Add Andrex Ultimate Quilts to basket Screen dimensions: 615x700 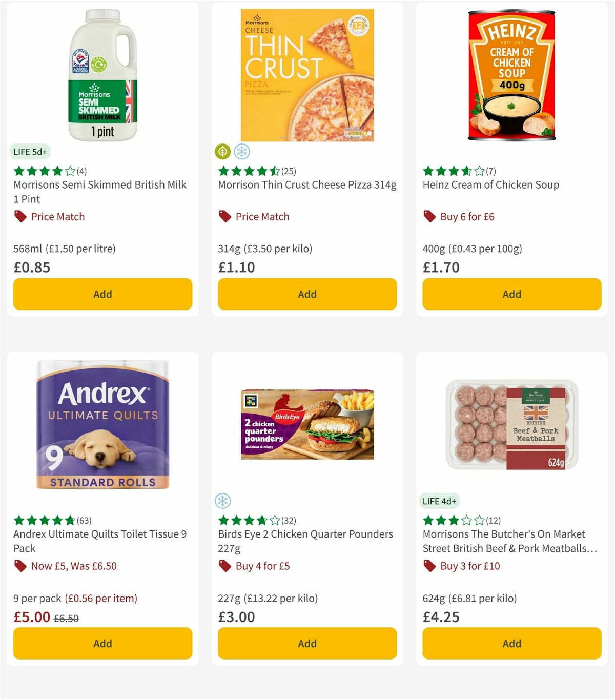coord(102,643)
